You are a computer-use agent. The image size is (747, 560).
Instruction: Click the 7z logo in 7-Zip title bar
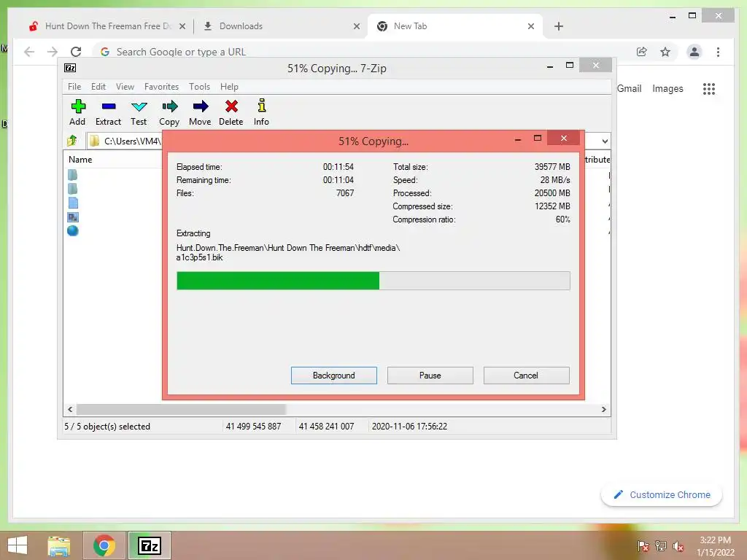(70, 68)
